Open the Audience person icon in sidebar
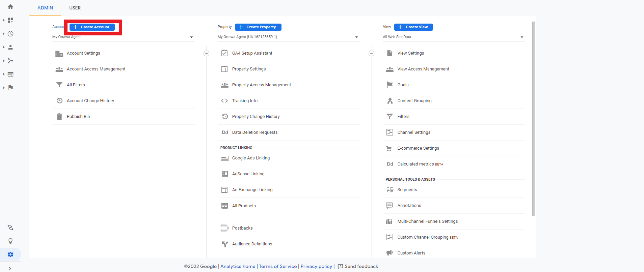Viewport: 644px width, 272px height. (x=10, y=47)
